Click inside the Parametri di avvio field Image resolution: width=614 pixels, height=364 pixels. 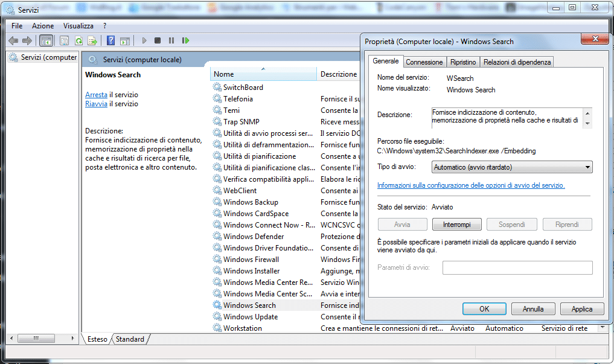click(517, 267)
